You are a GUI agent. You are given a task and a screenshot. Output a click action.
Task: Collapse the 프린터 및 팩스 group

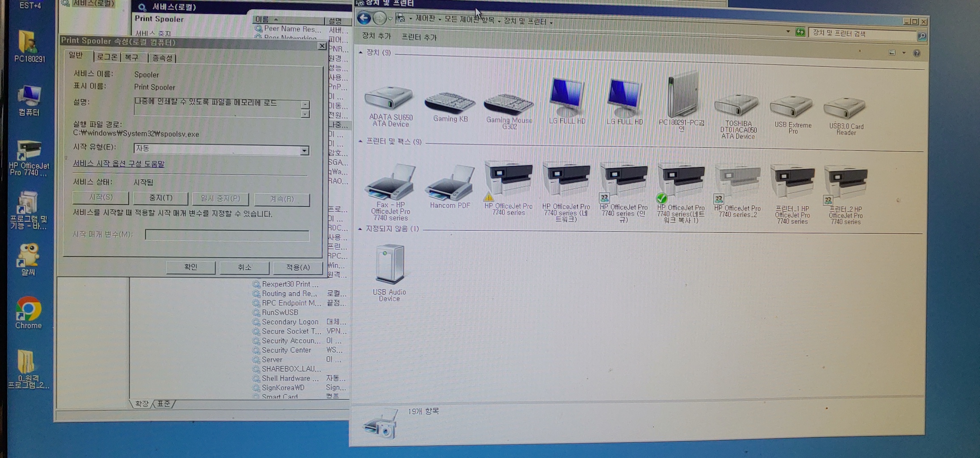point(360,141)
